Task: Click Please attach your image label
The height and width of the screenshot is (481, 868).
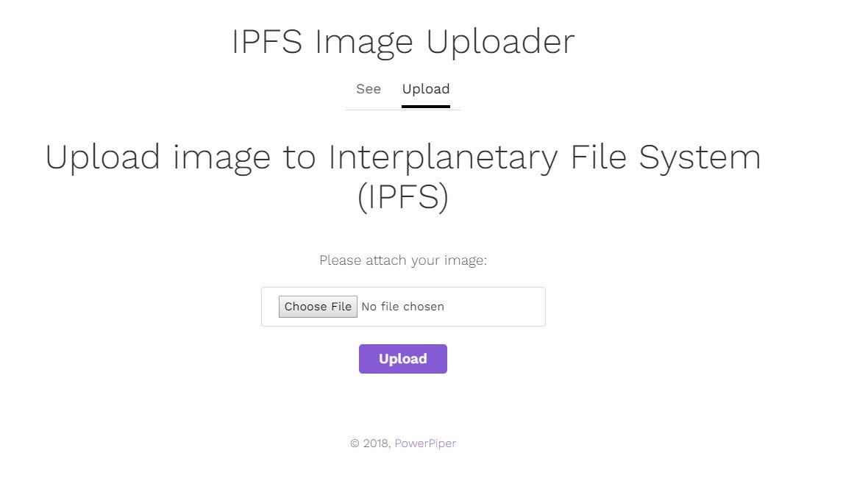Action: click(x=403, y=260)
